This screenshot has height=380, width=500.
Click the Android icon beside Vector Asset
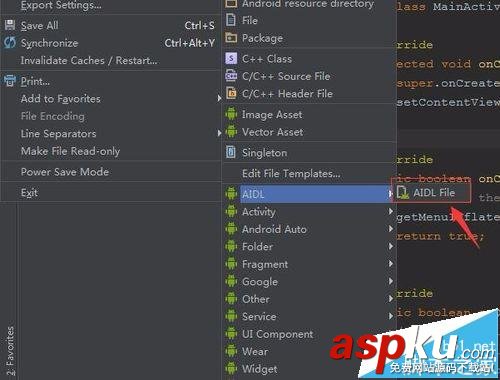click(x=231, y=132)
